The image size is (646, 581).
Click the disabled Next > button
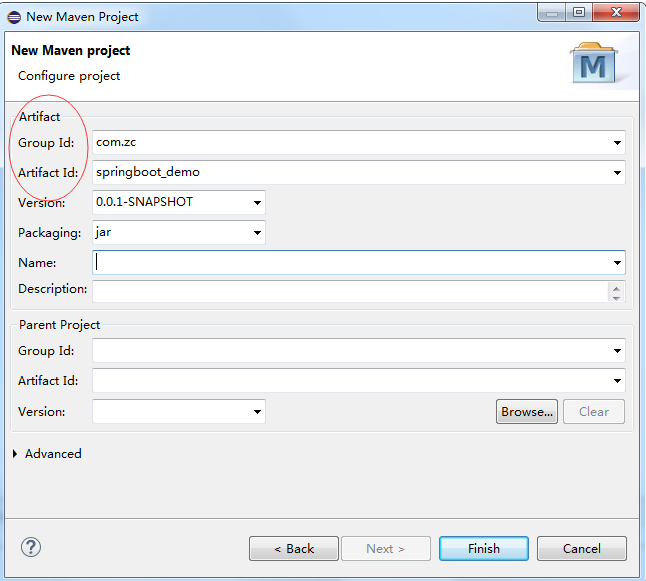(x=386, y=548)
